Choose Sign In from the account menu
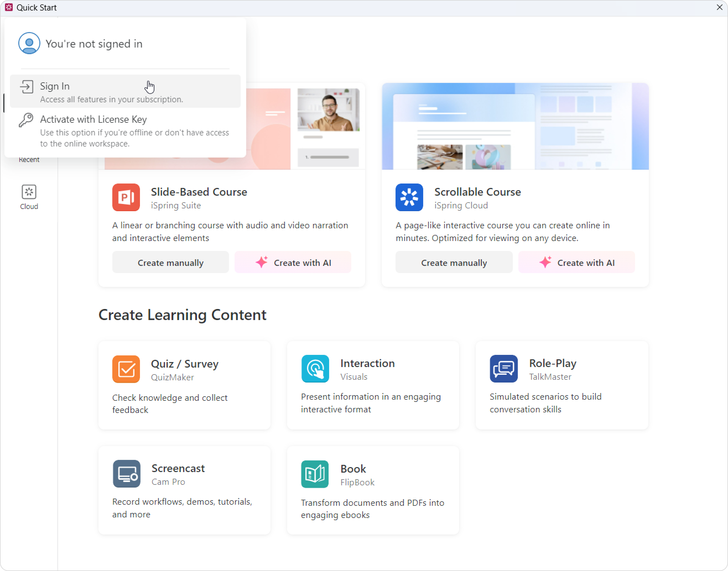The height and width of the screenshot is (571, 728). tap(125, 91)
